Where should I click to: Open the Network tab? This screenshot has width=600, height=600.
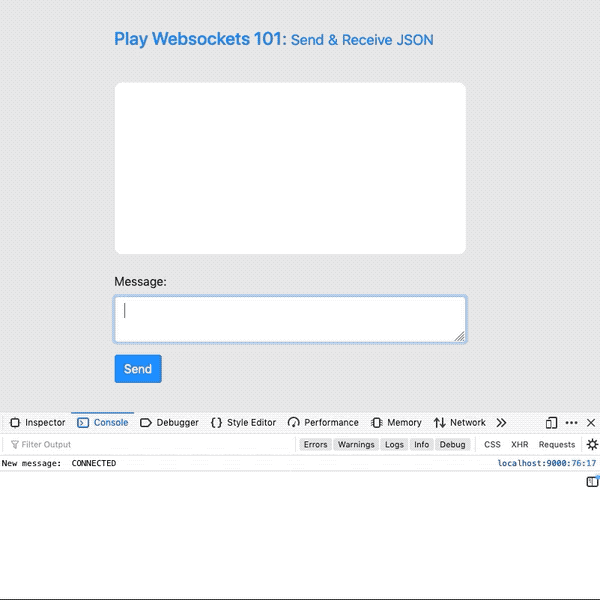tap(459, 422)
